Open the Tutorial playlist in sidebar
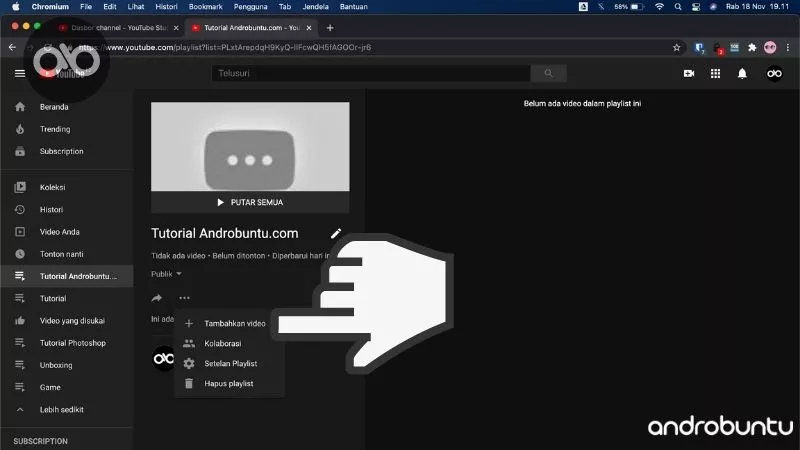Screen dimensions: 800x450 click(x=53, y=298)
